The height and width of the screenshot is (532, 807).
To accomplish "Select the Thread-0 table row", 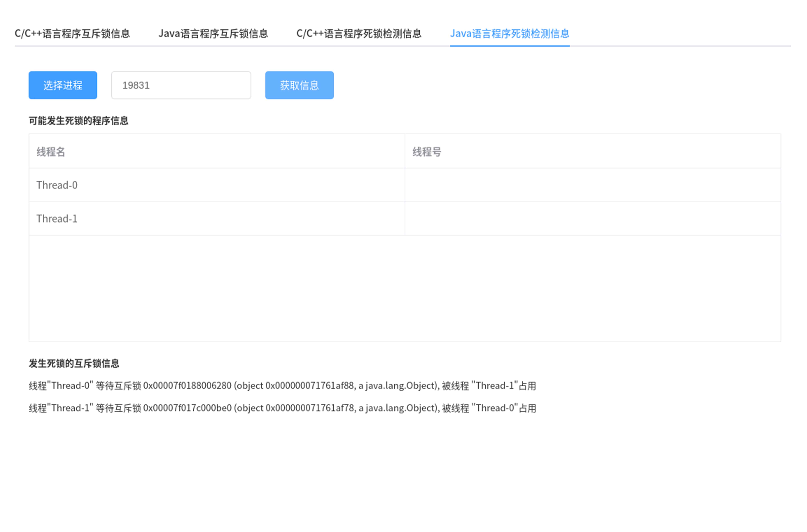I will (x=405, y=185).
